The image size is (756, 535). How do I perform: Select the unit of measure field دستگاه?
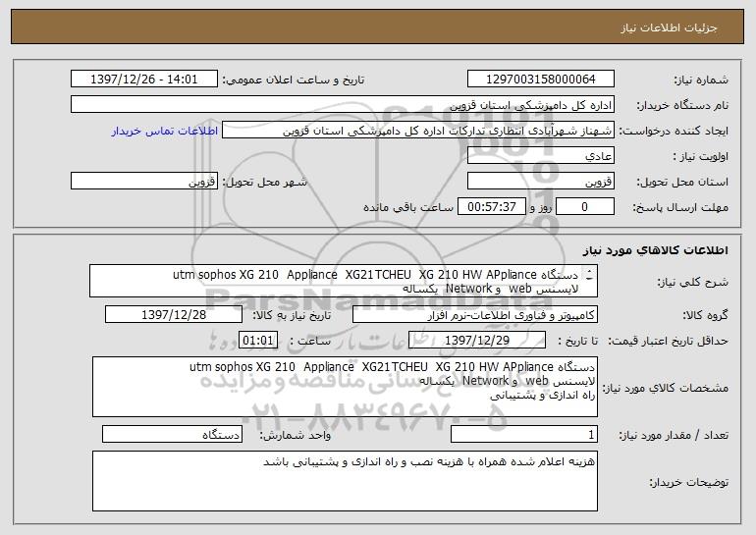pos(172,435)
